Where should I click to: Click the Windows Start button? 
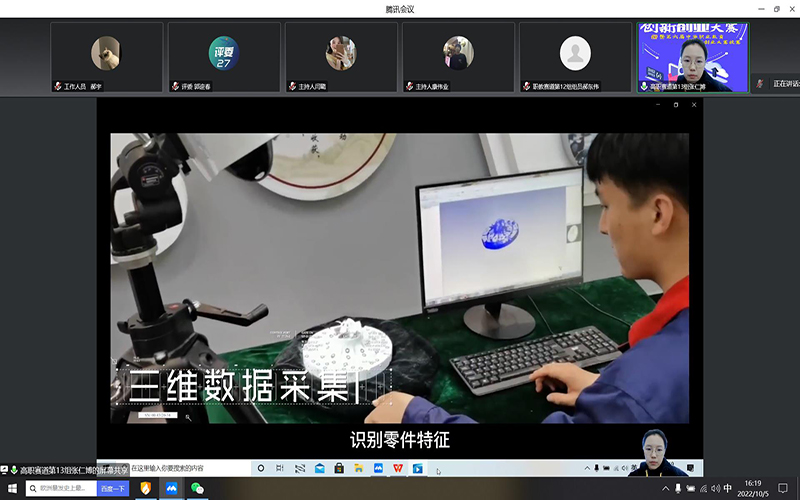tap(13, 488)
